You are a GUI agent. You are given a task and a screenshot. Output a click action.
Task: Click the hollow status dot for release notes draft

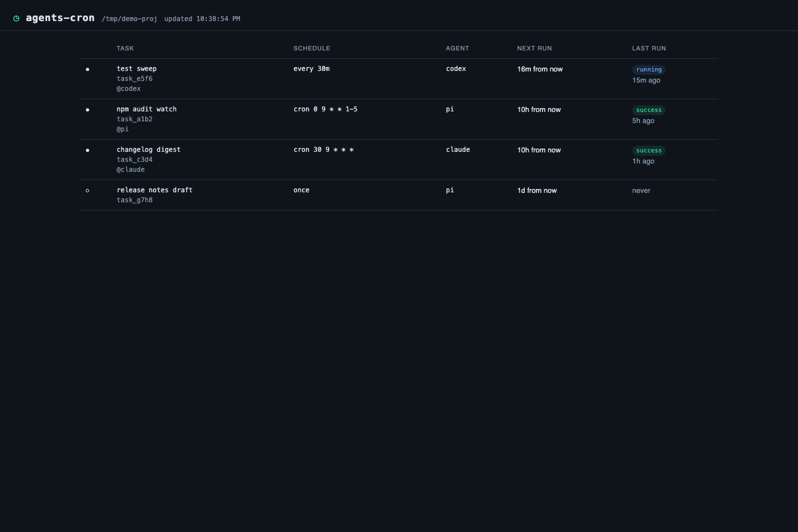(88, 191)
